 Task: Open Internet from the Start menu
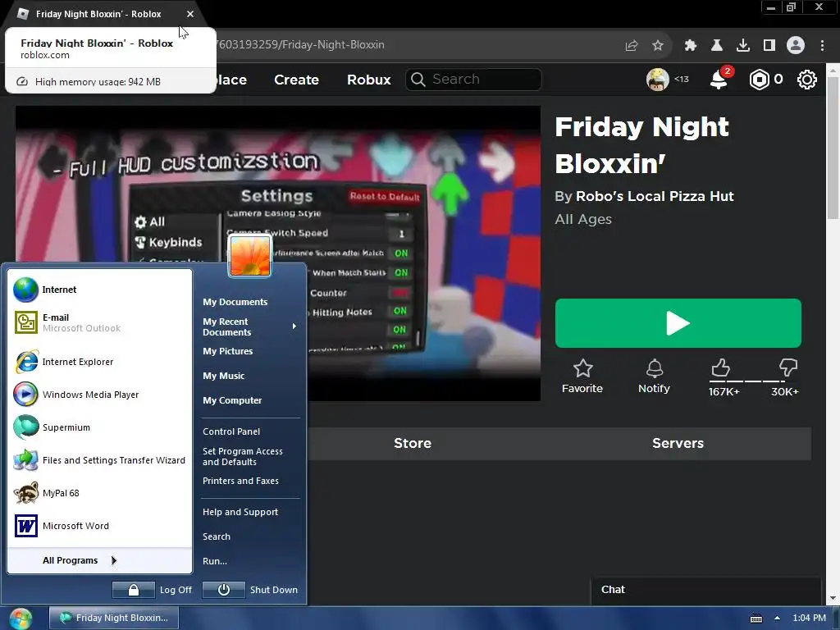click(99, 290)
